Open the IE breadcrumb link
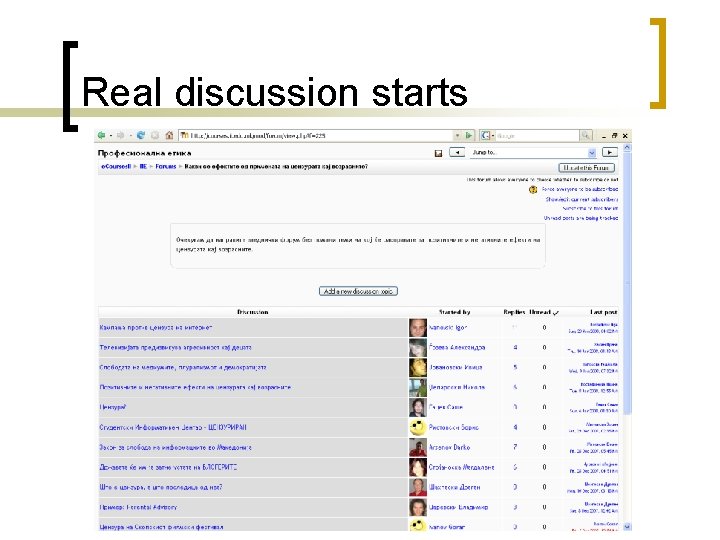 (x=143, y=166)
